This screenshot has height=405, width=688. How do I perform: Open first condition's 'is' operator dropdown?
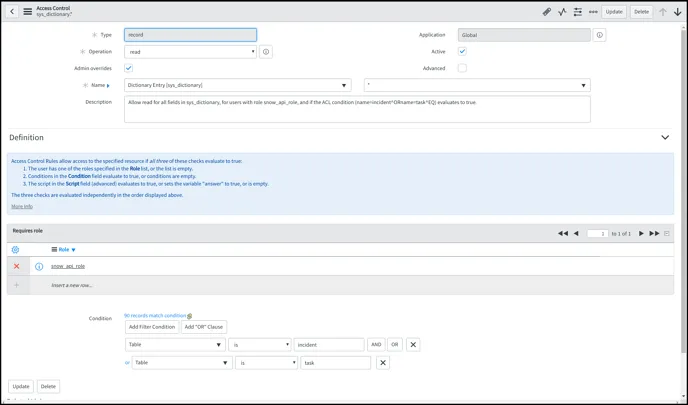click(260, 345)
